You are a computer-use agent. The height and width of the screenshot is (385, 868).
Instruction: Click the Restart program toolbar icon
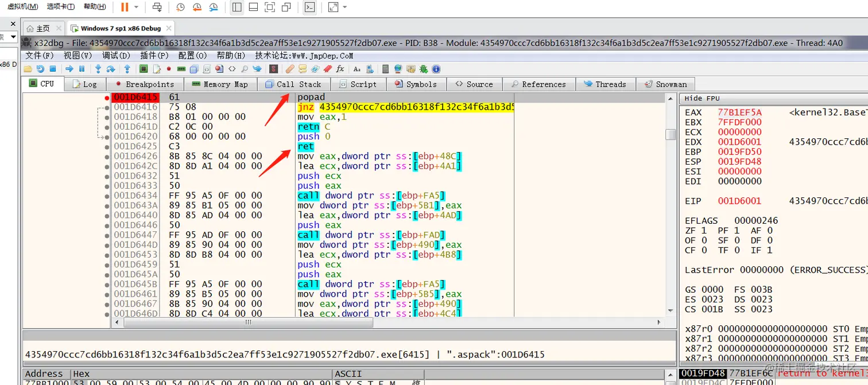pyautogui.click(x=40, y=69)
